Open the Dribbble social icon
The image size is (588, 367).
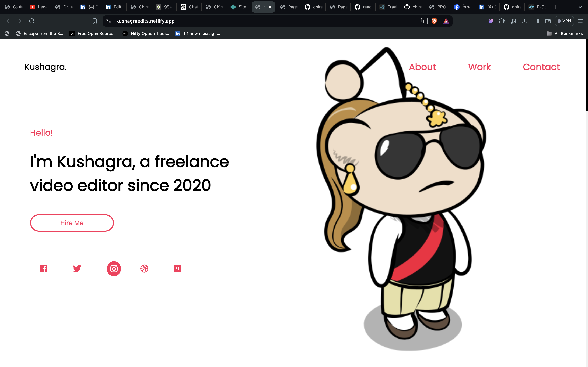point(144,268)
